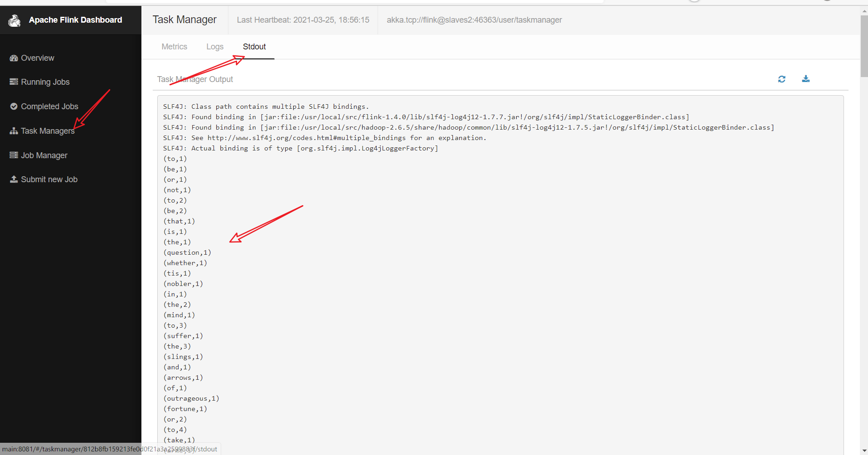The width and height of the screenshot is (868, 455).
Task: Click the (be,2) output line
Action: pyautogui.click(x=175, y=211)
